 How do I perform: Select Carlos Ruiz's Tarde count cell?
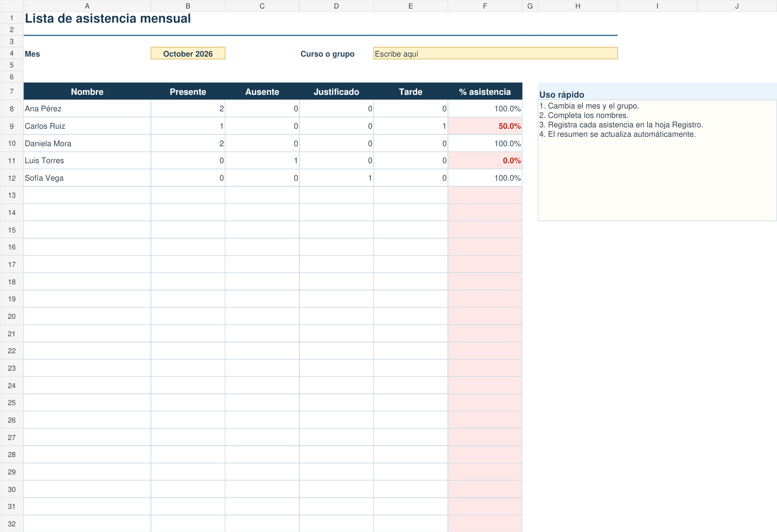point(411,126)
